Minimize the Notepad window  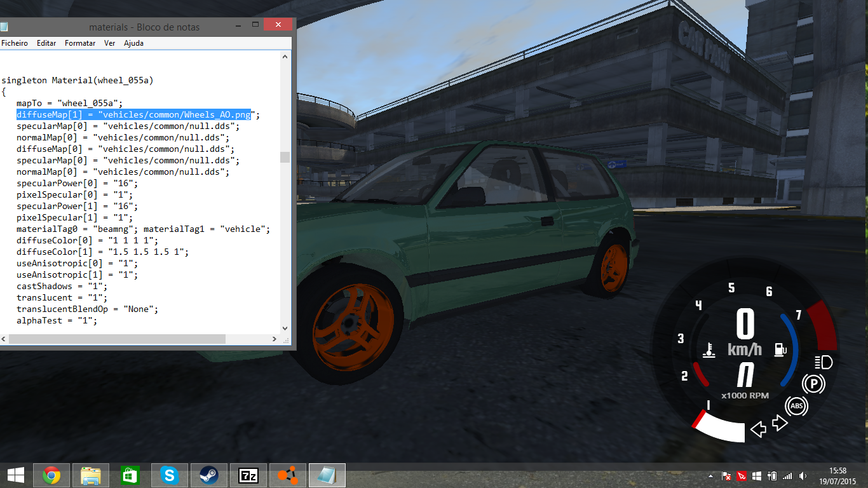pos(238,25)
